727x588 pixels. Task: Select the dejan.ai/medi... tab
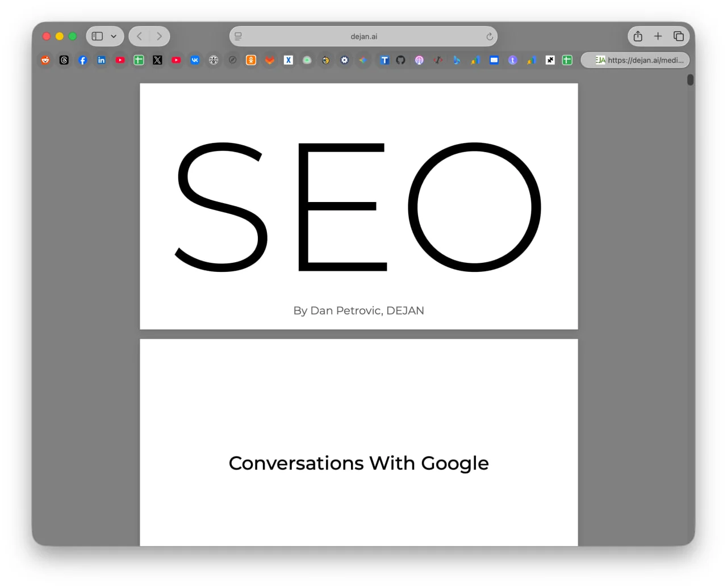[636, 60]
